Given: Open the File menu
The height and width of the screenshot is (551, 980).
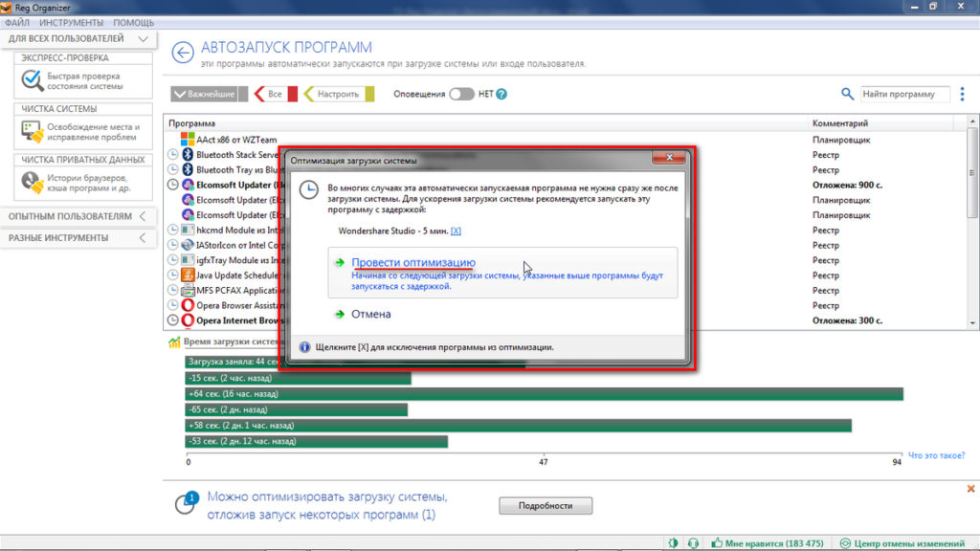Looking at the screenshot, I should 17,23.
